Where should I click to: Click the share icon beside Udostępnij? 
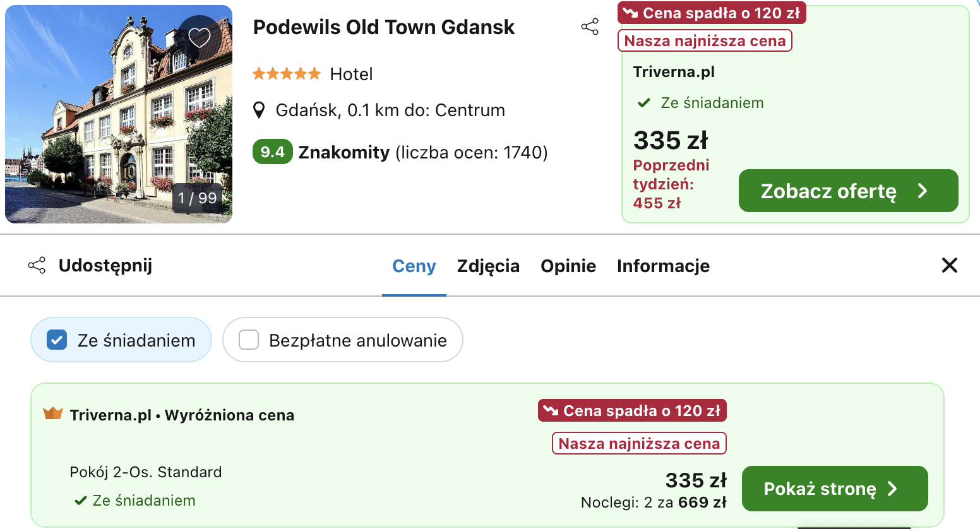37,265
